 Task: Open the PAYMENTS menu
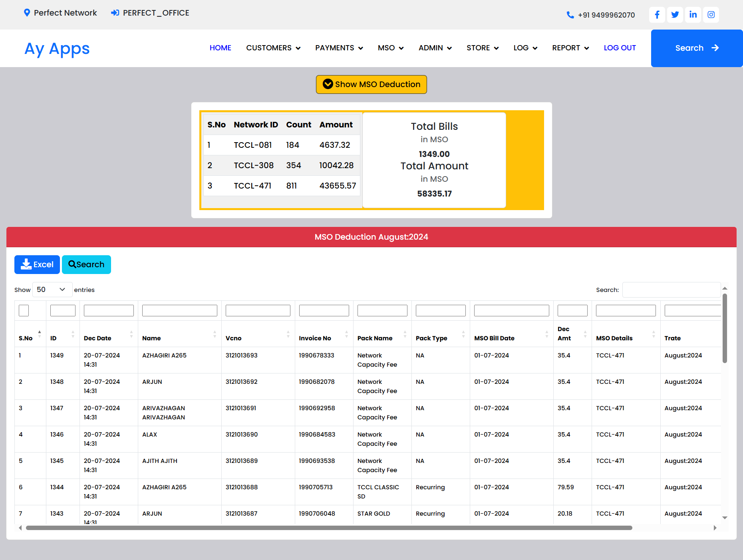[339, 48]
